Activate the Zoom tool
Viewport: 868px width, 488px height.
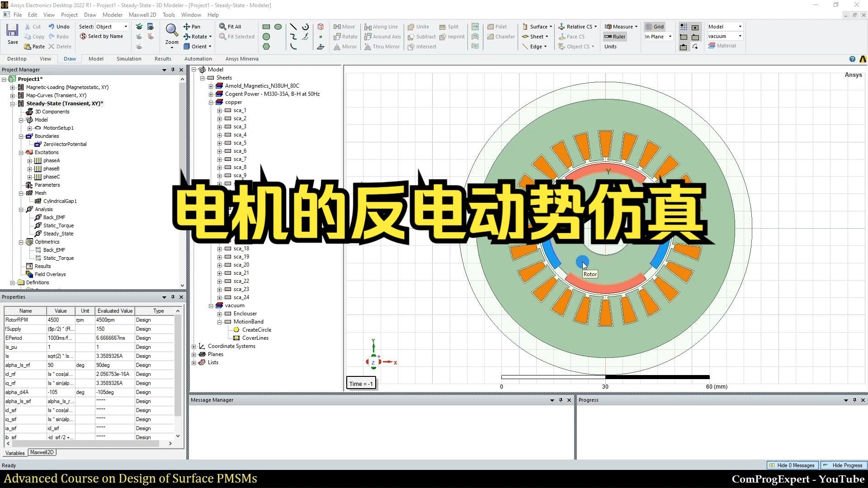pos(171,32)
